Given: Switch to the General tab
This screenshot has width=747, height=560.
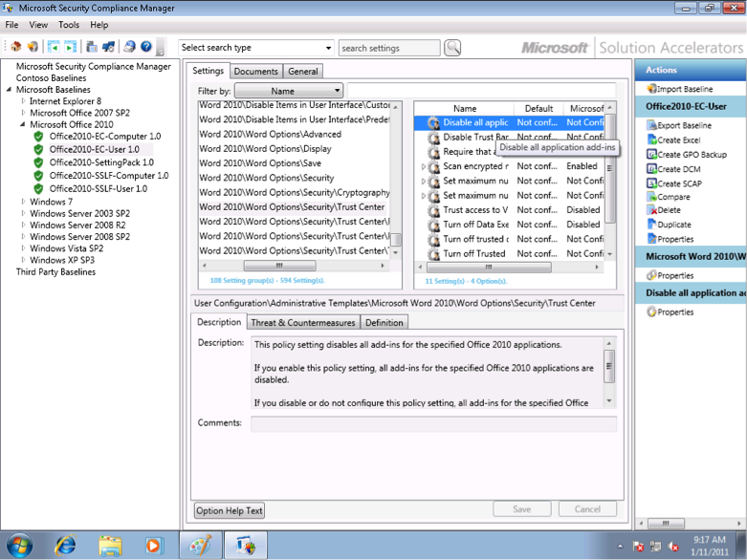Looking at the screenshot, I should pos(303,72).
